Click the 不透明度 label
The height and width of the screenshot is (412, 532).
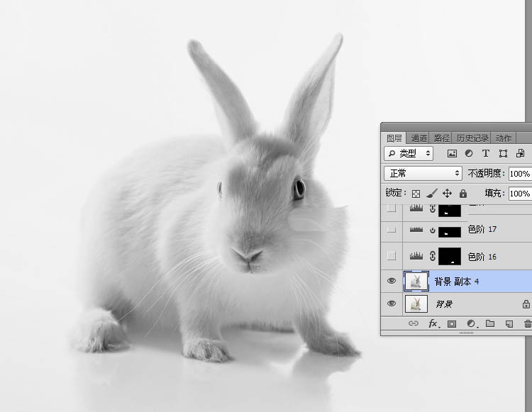tap(486, 173)
